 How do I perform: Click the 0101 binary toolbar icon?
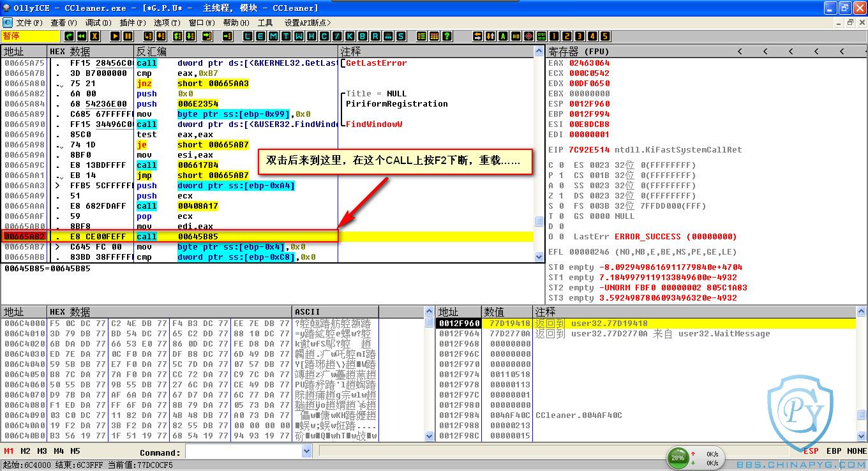[x=541, y=36]
